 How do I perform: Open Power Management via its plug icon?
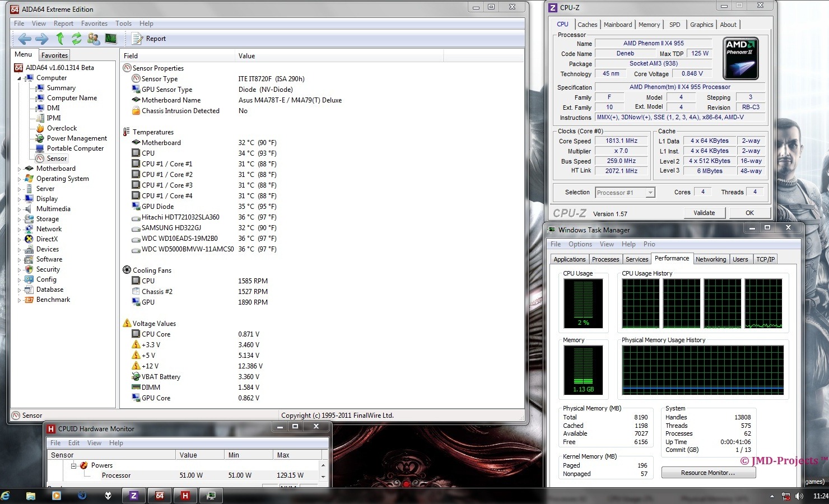(x=40, y=138)
